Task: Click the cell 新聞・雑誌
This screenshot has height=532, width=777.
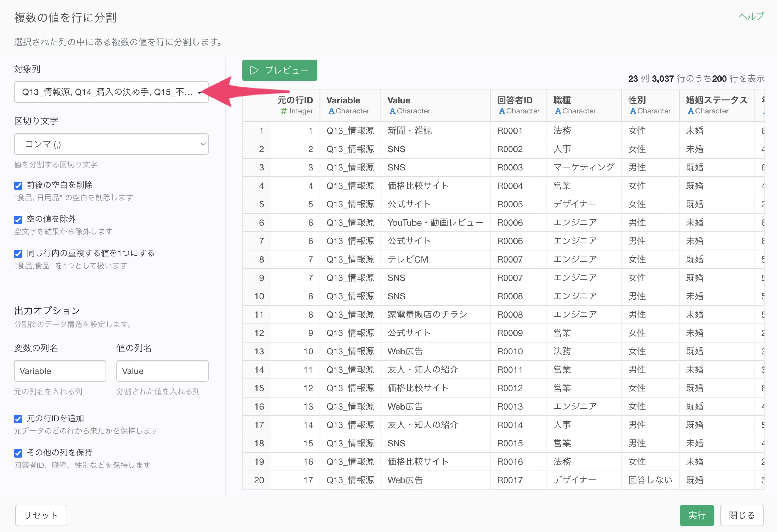Action: pyautogui.click(x=436, y=131)
